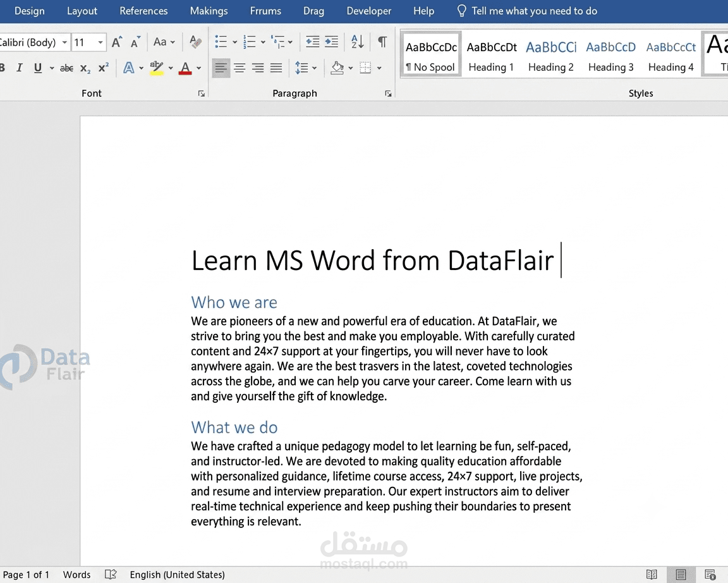
Task: Apply the Bullets list icon
Action: click(221, 42)
